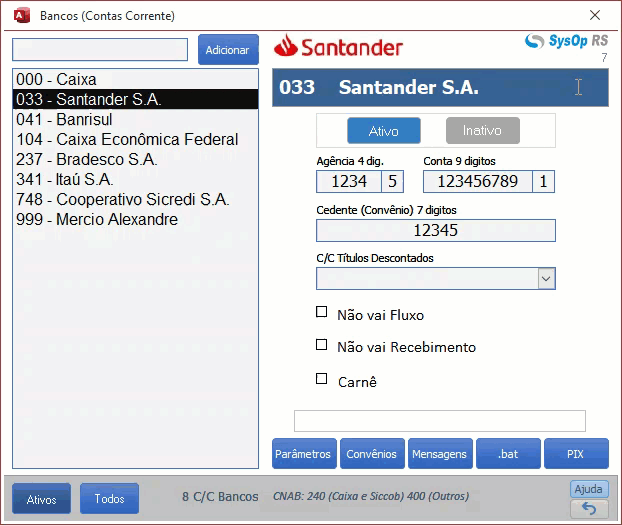Select 237 - Bradesco S.A. row
Viewport: 622px width, 526px height.
135,159
